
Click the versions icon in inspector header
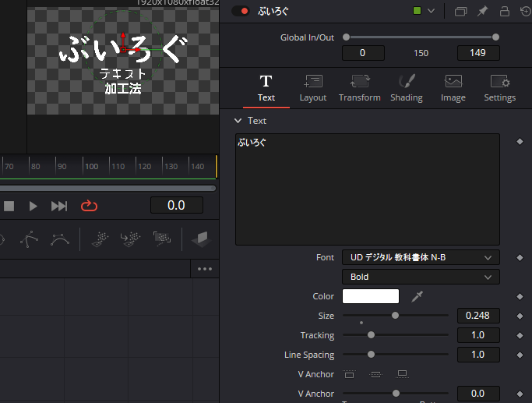point(460,12)
